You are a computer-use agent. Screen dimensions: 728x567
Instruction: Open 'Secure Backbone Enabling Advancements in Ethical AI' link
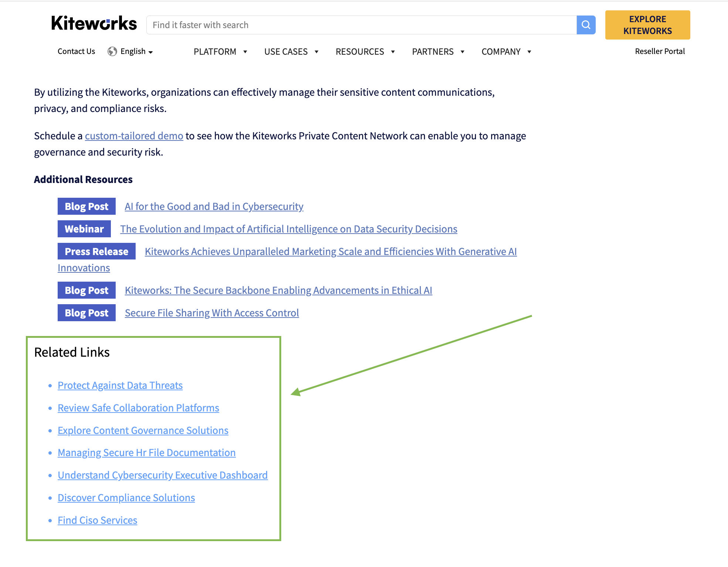[278, 290]
